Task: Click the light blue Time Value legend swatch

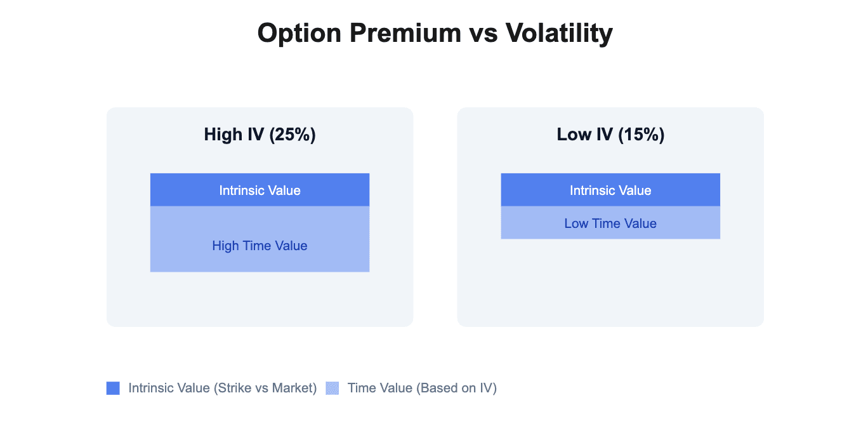Action: (x=332, y=388)
